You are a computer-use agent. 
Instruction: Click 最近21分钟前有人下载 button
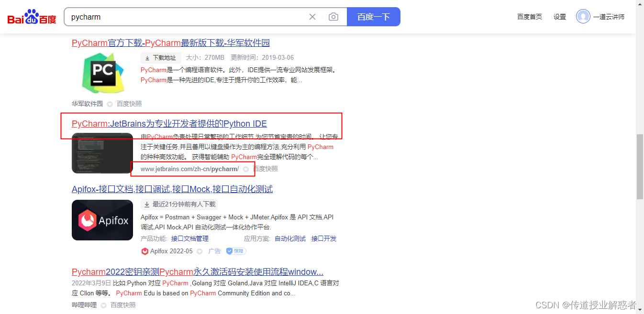179,204
